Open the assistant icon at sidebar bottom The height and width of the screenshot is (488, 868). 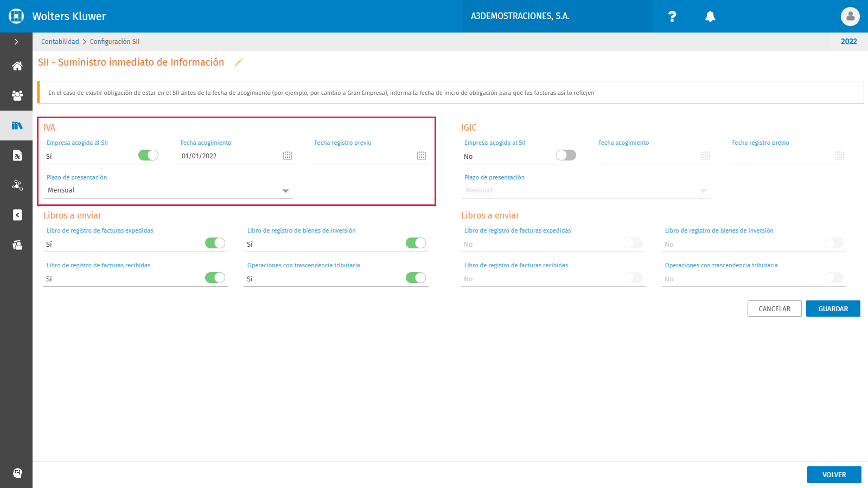17,473
